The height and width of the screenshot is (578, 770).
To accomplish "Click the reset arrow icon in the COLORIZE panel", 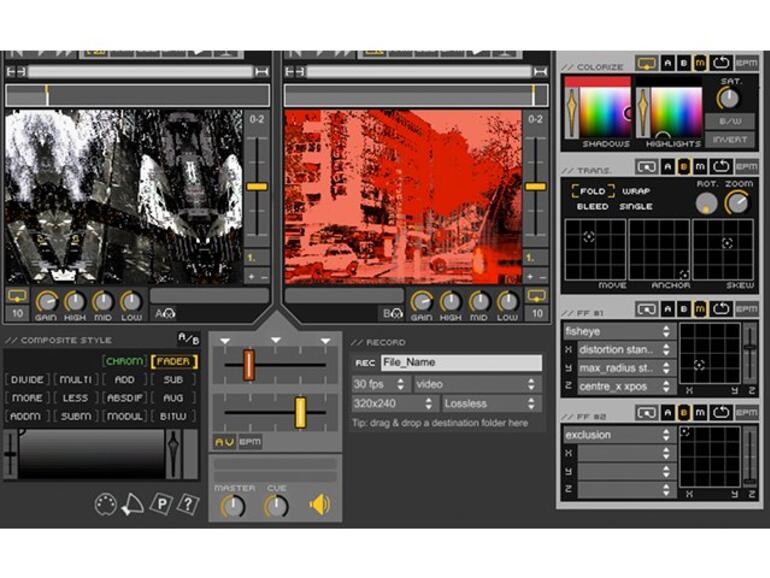I will click(721, 63).
